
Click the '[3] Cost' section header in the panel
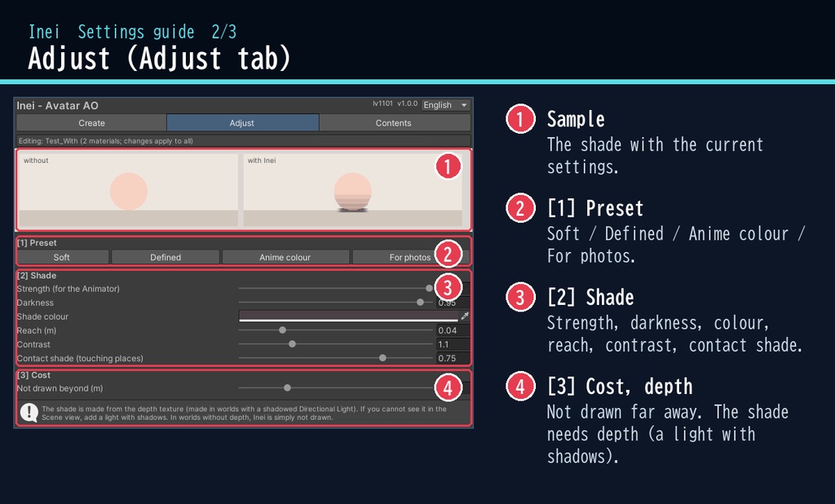coord(33,375)
